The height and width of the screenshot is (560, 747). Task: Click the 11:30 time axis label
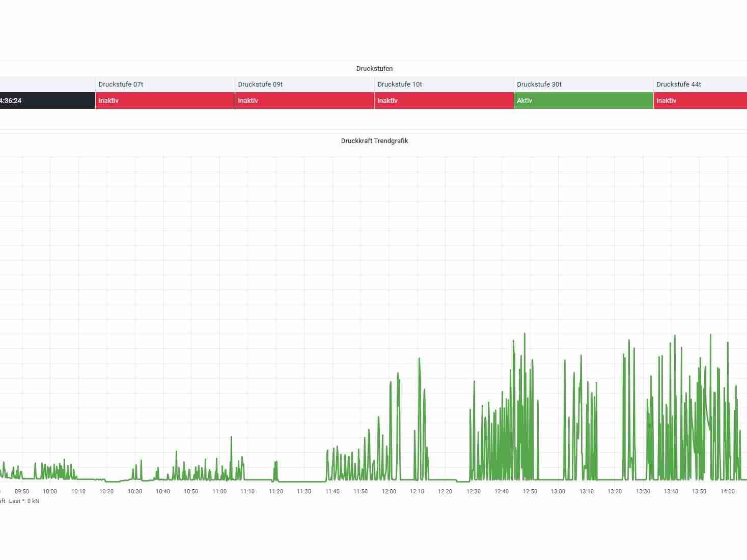tap(304, 492)
